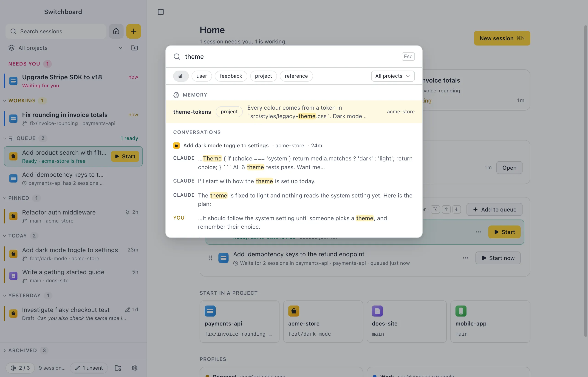The image size is (588, 377).
Task: Click Start on Add product search sidebar item
Action: pyautogui.click(x=125, y=156)
